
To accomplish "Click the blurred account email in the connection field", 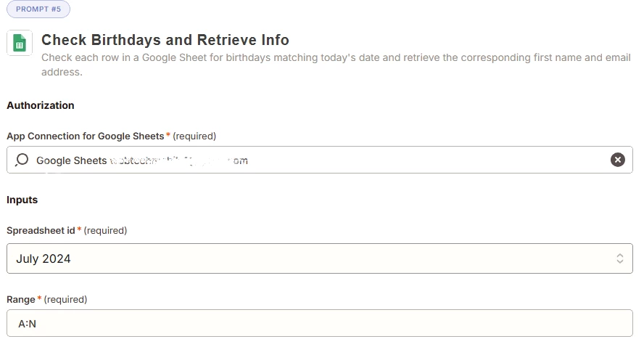I will (178, 160).
